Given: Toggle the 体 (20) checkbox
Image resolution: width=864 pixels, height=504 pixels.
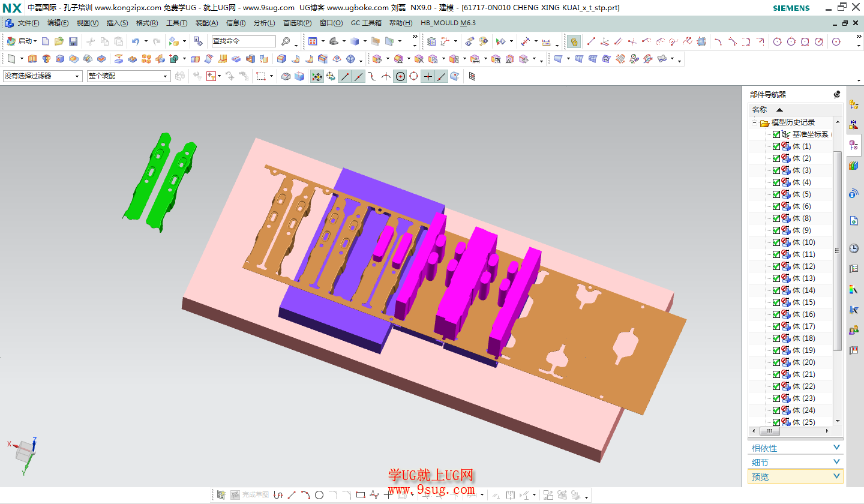Looking at the screenshot, I should (776, 362).
